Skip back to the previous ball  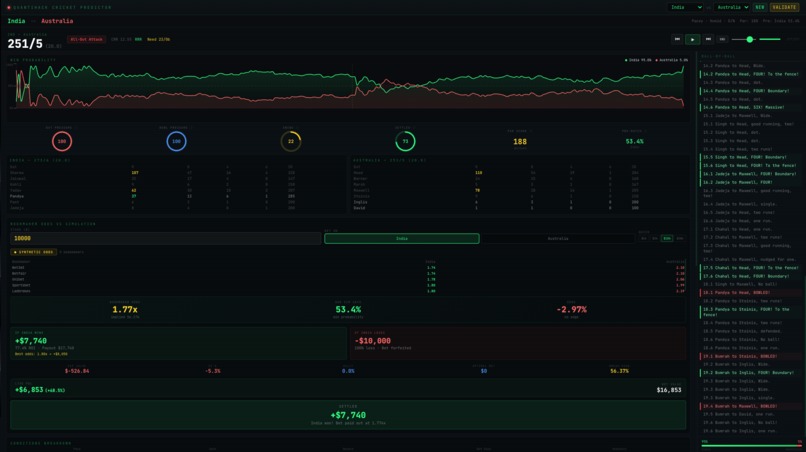click(x=677, y=39)
